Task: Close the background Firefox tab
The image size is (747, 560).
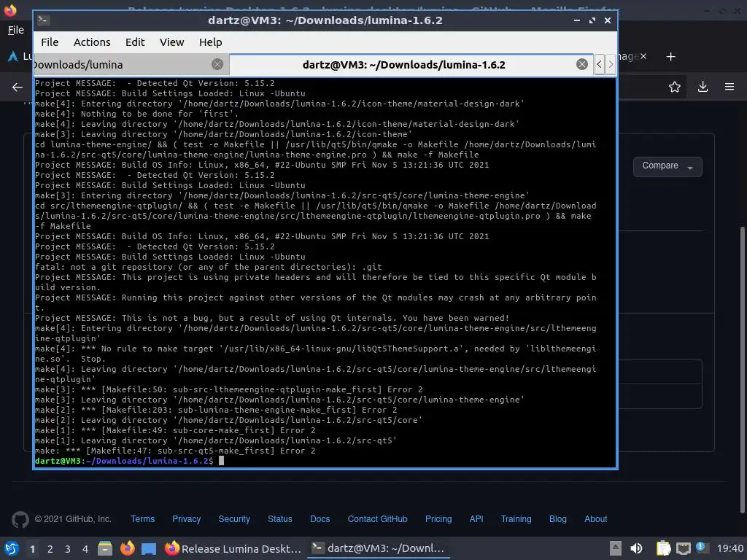Action: click(643, 56)
